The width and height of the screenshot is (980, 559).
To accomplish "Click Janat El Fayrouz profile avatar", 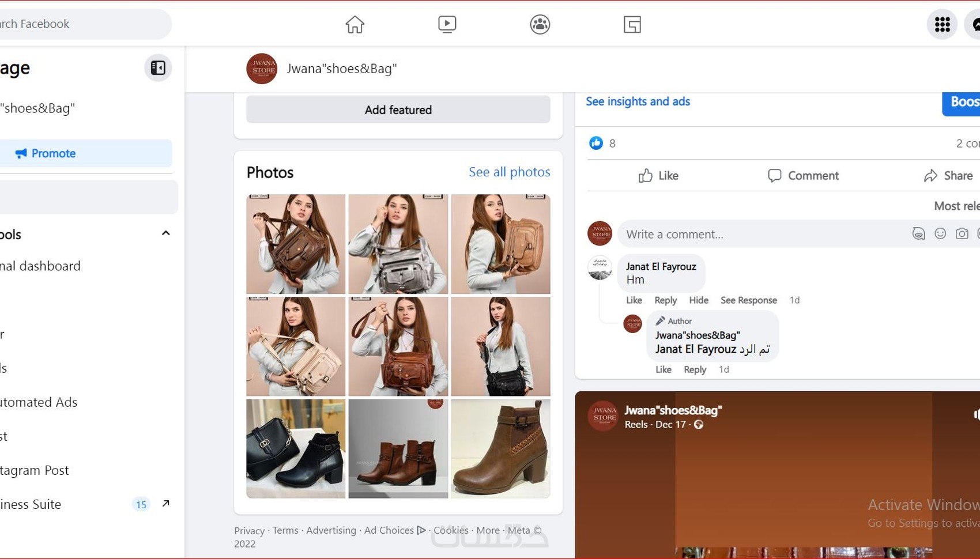I will coord(600,268).
